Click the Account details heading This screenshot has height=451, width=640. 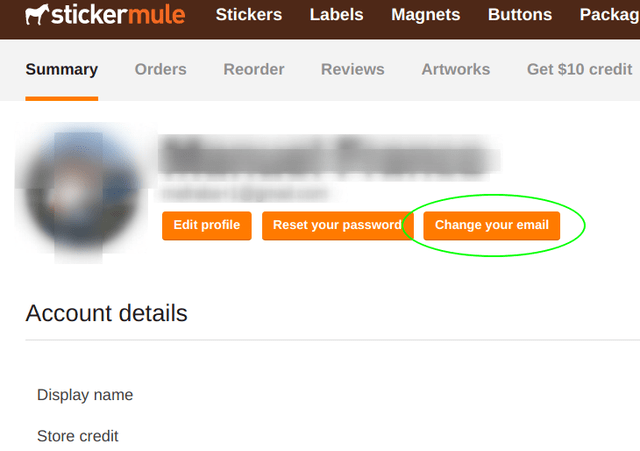[106, 313]
